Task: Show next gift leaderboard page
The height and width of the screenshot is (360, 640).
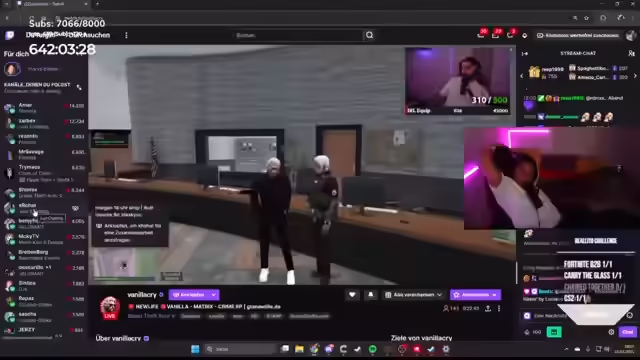Action: 635,76
